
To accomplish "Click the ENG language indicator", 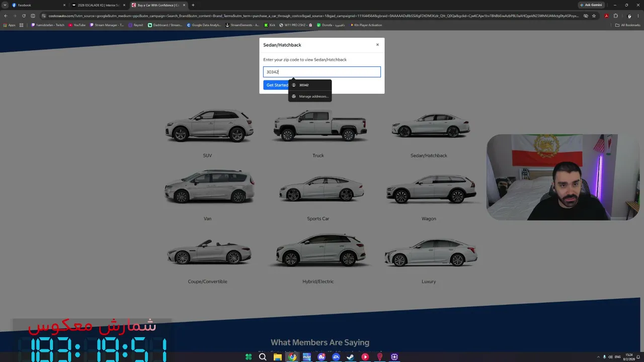I will click(617, 357).
